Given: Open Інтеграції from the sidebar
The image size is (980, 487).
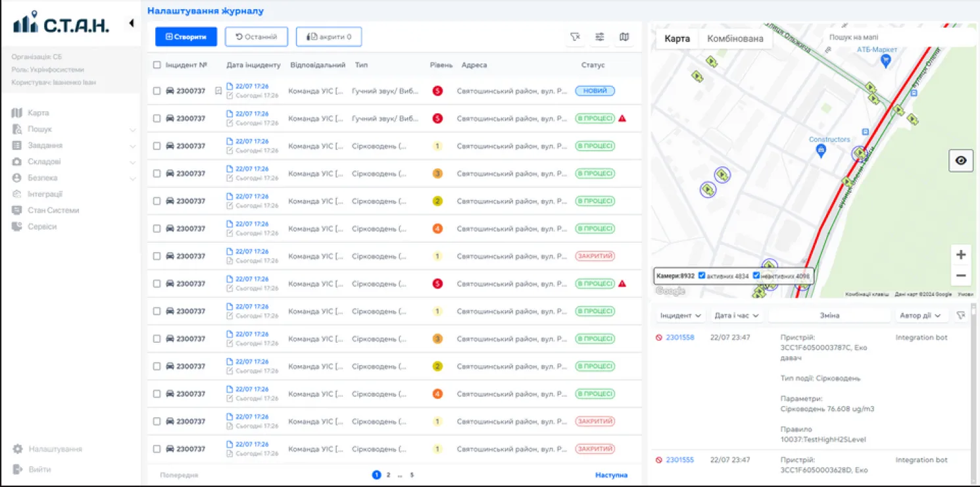Looking at the screenshot, I should 45,194.
